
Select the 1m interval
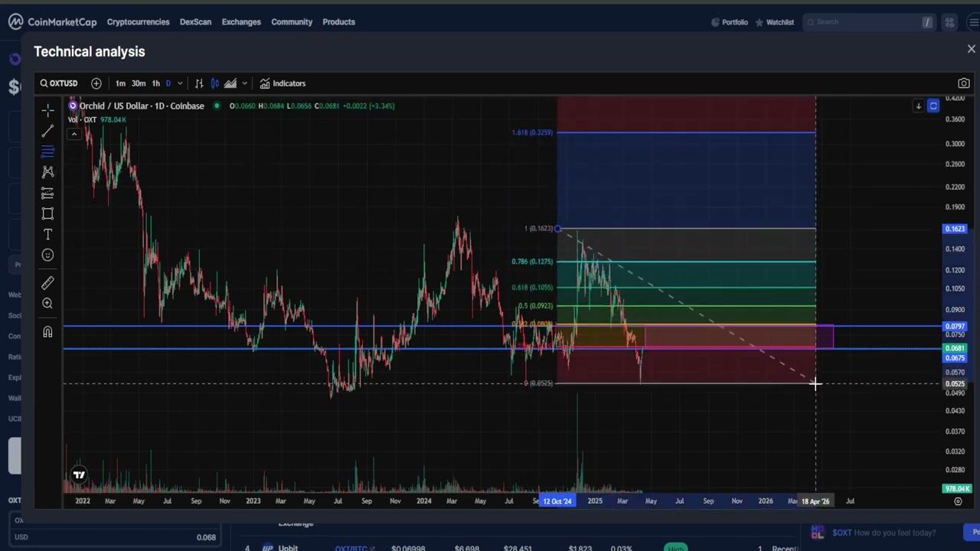click(x=120, y=83)
